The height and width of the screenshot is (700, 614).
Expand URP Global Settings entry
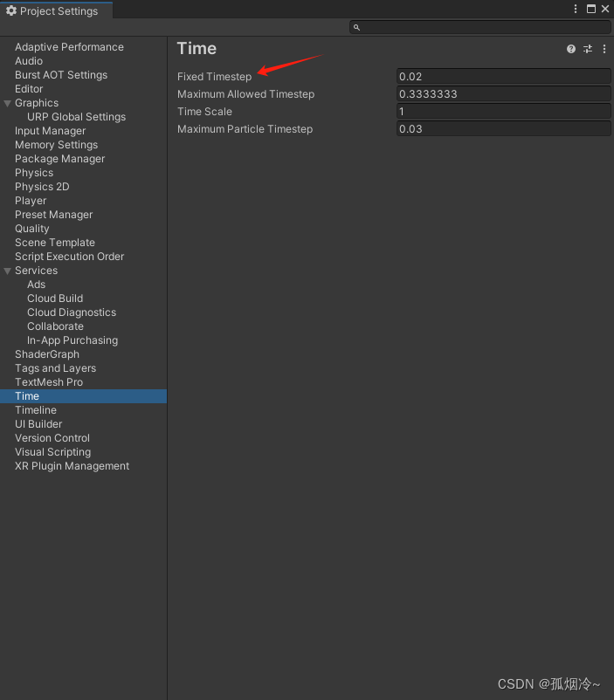point(76,116)
